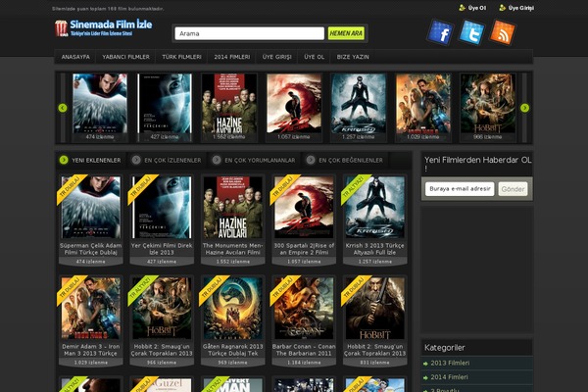Click circle icon on En Çok Beğenilenler tab
The image size is (588, 392).
[311, 160]
